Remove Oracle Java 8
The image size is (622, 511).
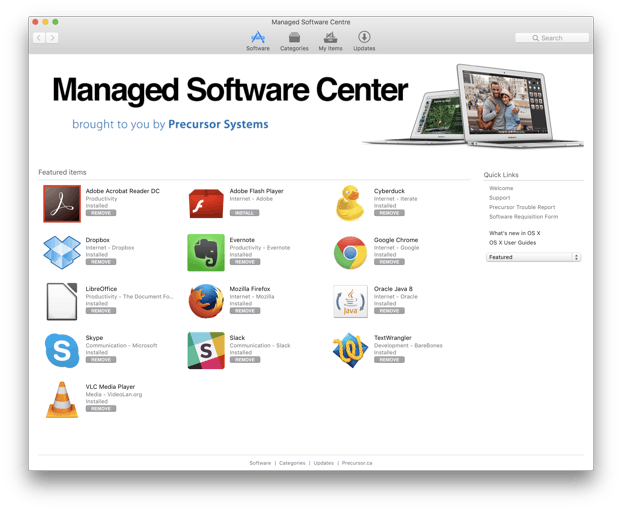point(389,311)
